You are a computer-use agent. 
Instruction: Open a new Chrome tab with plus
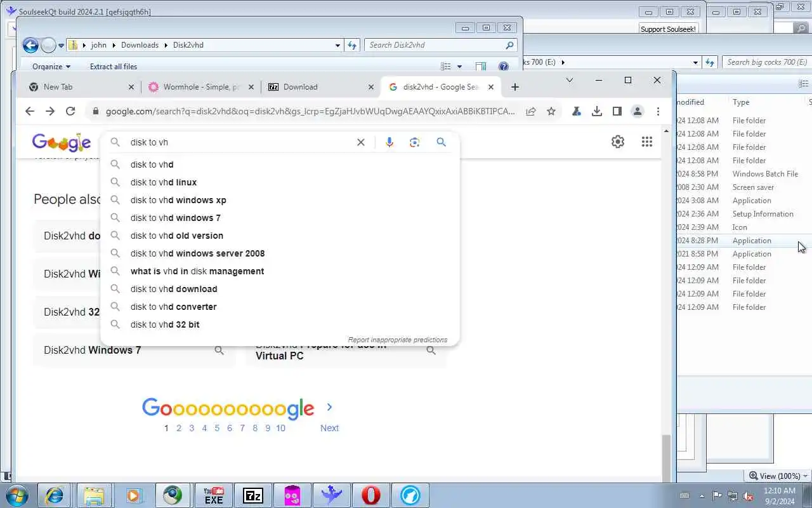point(515,87)
